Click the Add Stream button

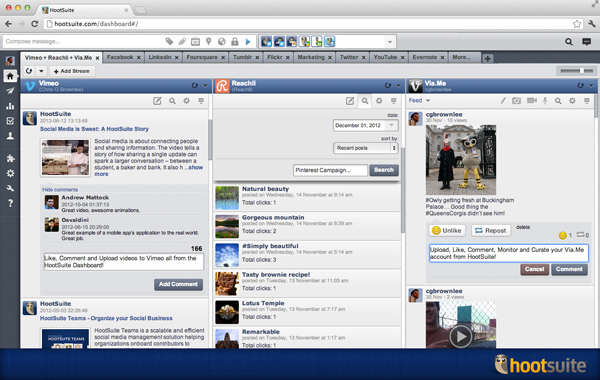click(x=72, y=71)
